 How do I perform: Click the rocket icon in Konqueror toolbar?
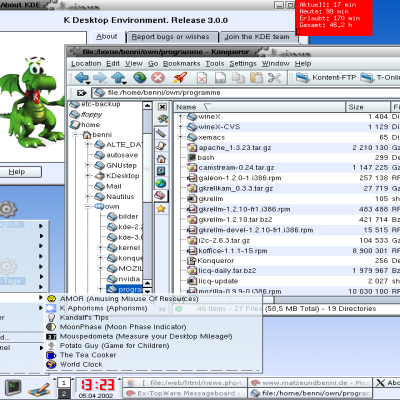point(180,78)
